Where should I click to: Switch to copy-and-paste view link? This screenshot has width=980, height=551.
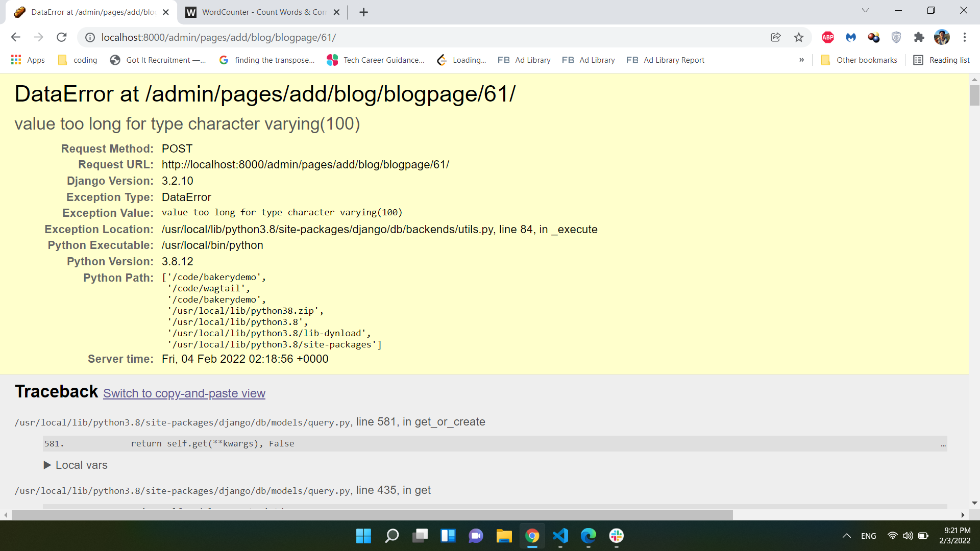[x=184, y=393]
